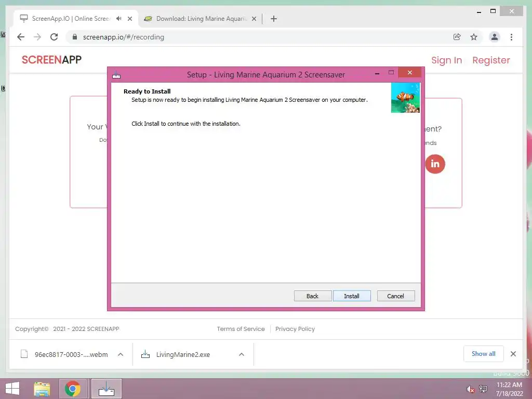532x399 pixels.
Task: Open the Windows Start menu
Action: 12,389
